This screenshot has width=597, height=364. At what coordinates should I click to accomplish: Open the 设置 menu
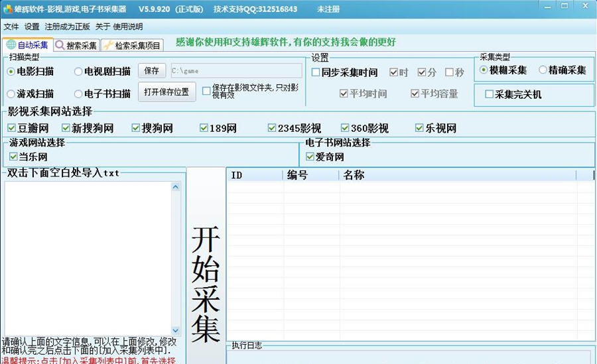pos(32,27)
